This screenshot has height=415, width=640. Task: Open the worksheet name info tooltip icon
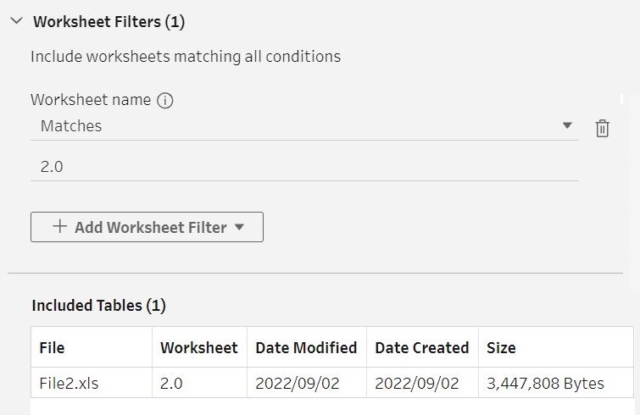point(165,100)
